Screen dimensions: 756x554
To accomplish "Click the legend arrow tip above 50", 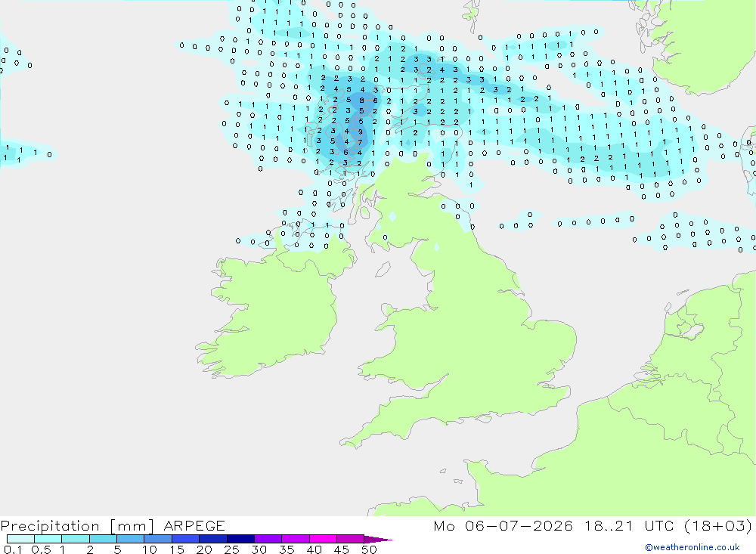I will 378,539.
